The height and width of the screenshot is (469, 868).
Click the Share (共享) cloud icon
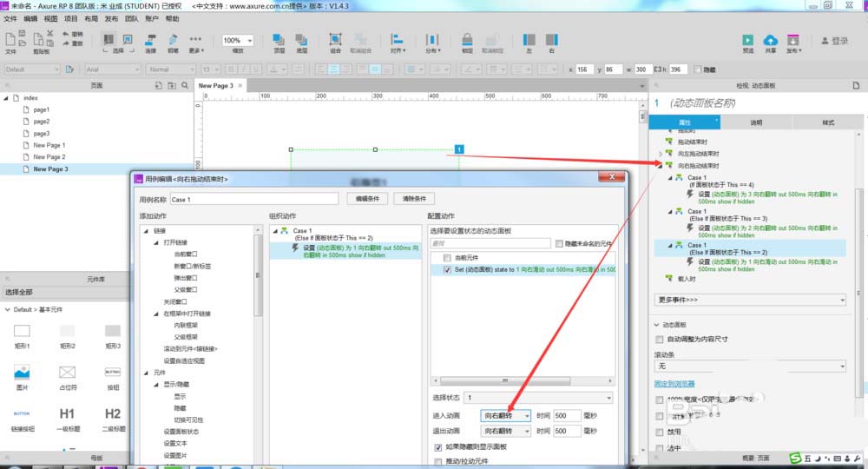[770, 39]
